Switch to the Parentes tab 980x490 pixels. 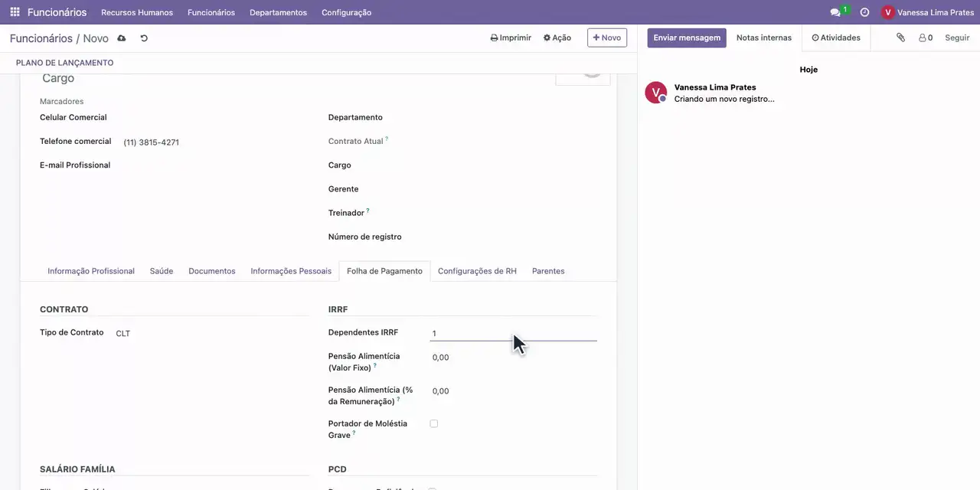tap(548, 271)
